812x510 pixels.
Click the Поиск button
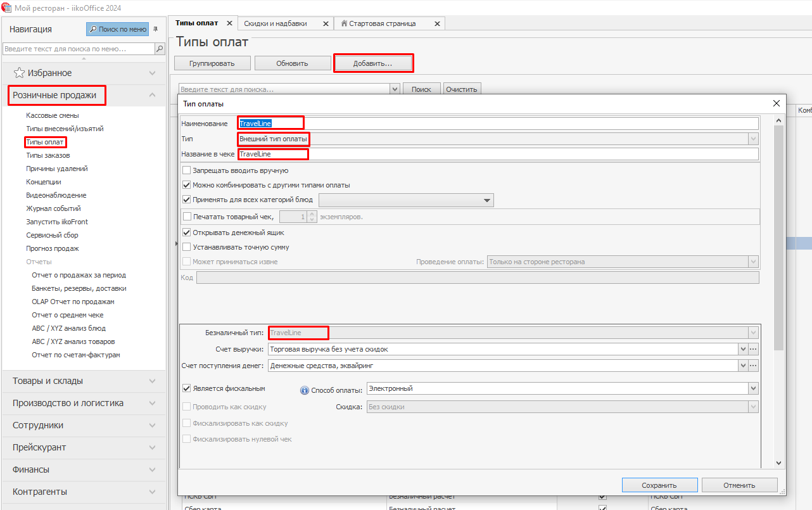[x=421, y=89]
